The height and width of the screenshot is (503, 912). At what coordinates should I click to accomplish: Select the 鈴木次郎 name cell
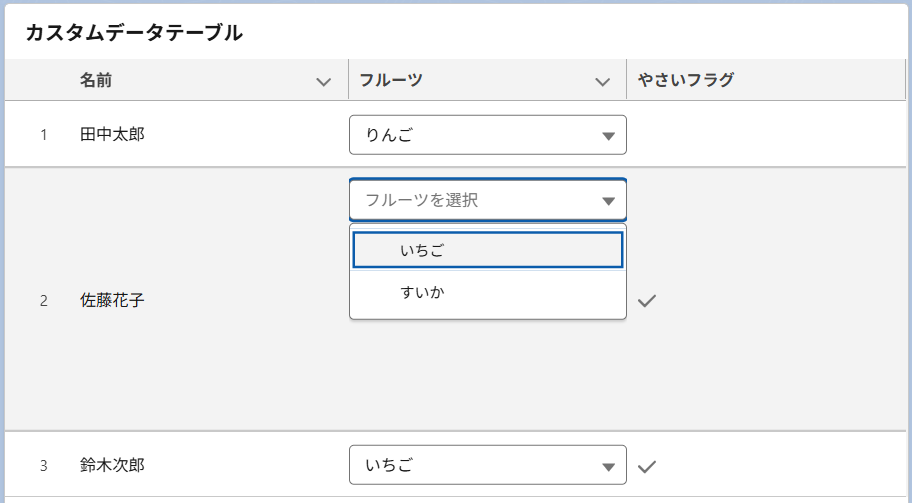point(112,465)
